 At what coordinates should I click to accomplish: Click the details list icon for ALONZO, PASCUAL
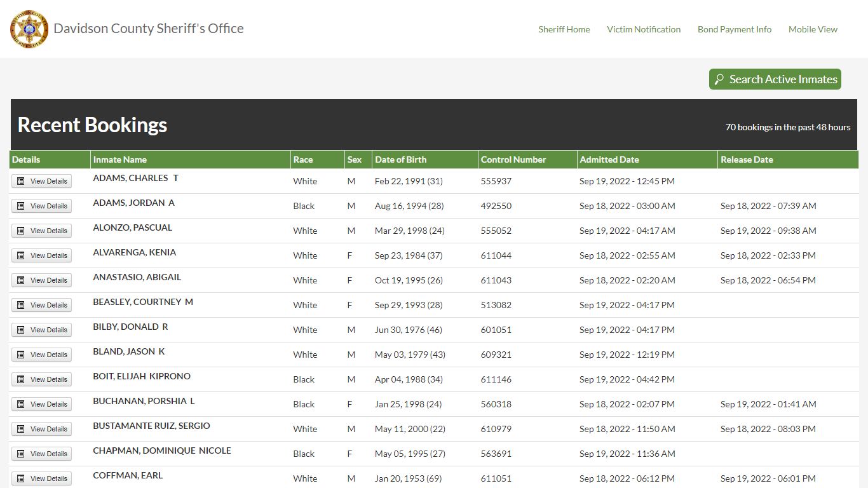(21, 231)
